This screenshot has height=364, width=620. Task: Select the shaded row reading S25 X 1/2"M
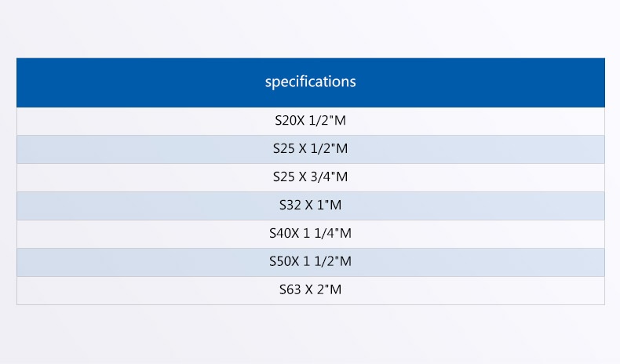pos(311,149)
